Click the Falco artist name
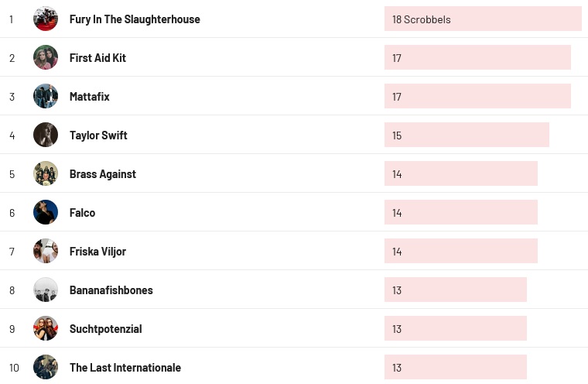 (x=83, y=213)
